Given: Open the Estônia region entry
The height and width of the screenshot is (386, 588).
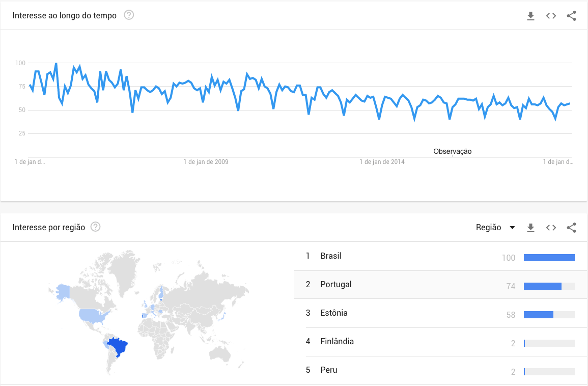Looking at the screenshot, I should pyautogui.click(x=440, y=313).
